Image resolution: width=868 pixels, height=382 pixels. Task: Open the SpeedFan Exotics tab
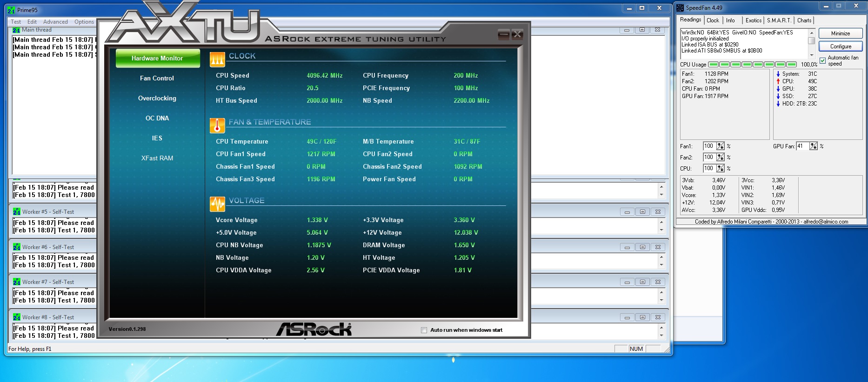pos(753,20)
